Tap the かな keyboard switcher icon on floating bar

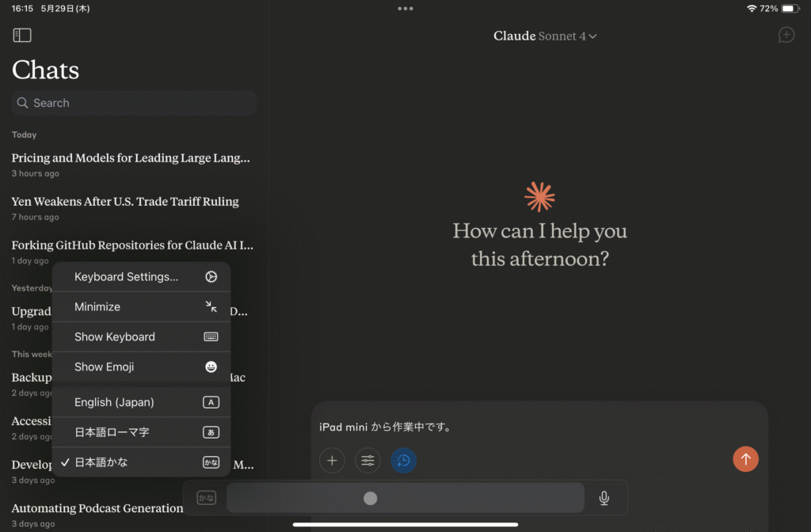(207, 498)
